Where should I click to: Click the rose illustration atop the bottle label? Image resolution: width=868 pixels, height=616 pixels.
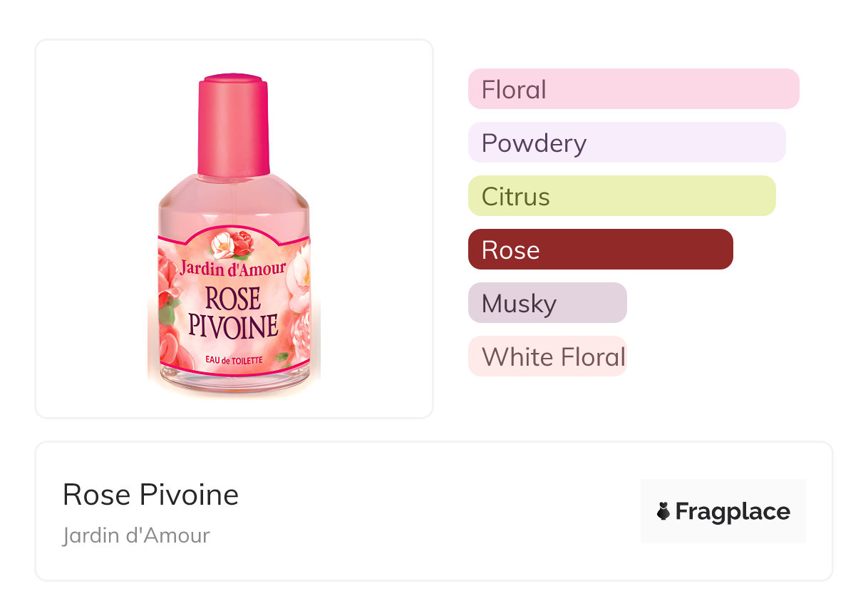233,245
